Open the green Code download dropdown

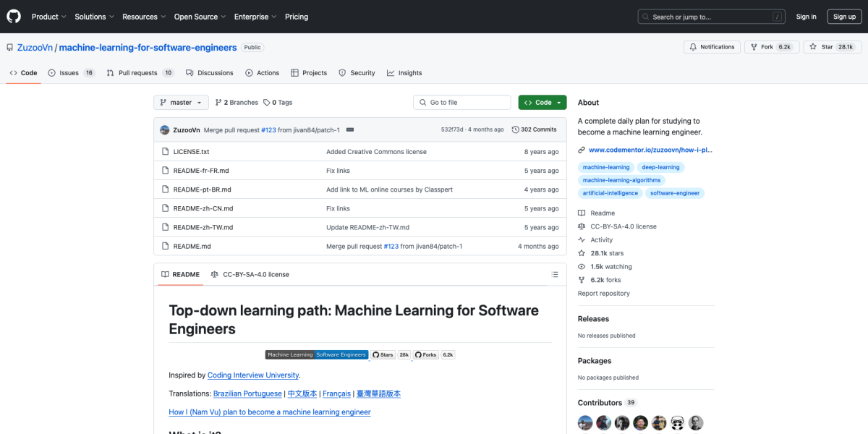(x=542, y=102)
